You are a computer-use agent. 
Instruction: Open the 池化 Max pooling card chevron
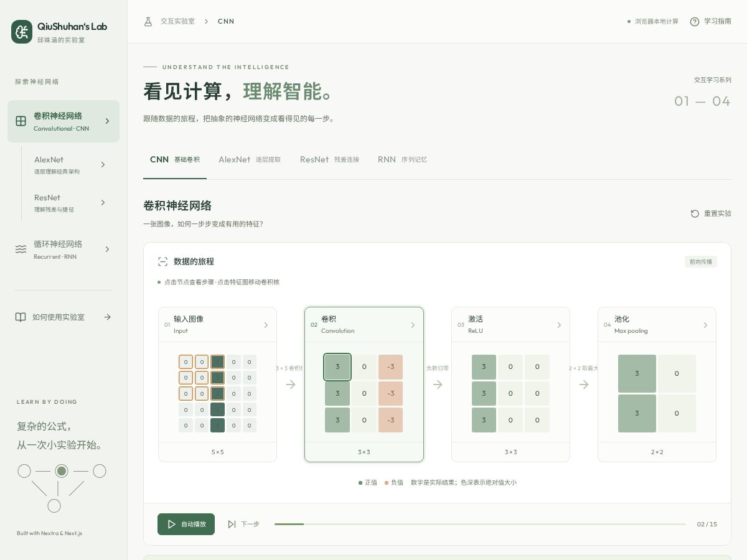705,325
